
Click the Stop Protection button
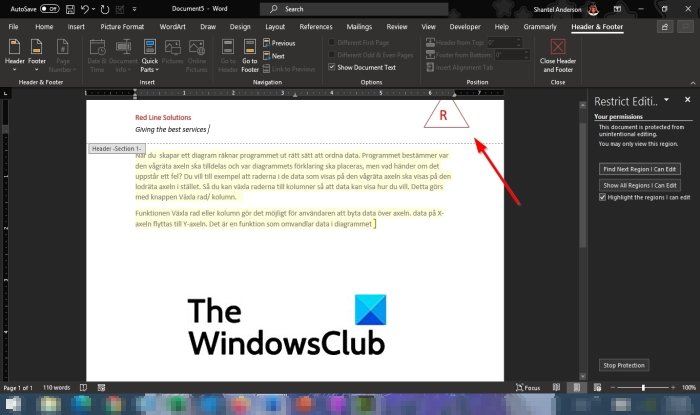tap(624, 365)
